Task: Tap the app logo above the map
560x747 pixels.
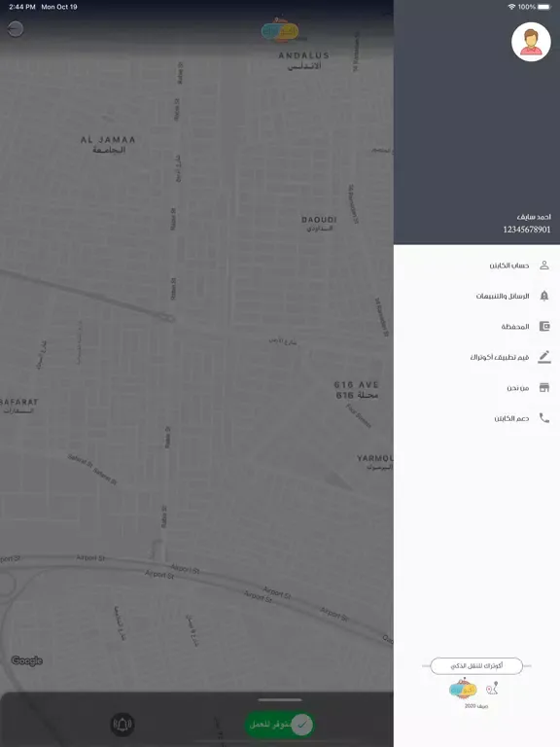Action: click(280, 30)
